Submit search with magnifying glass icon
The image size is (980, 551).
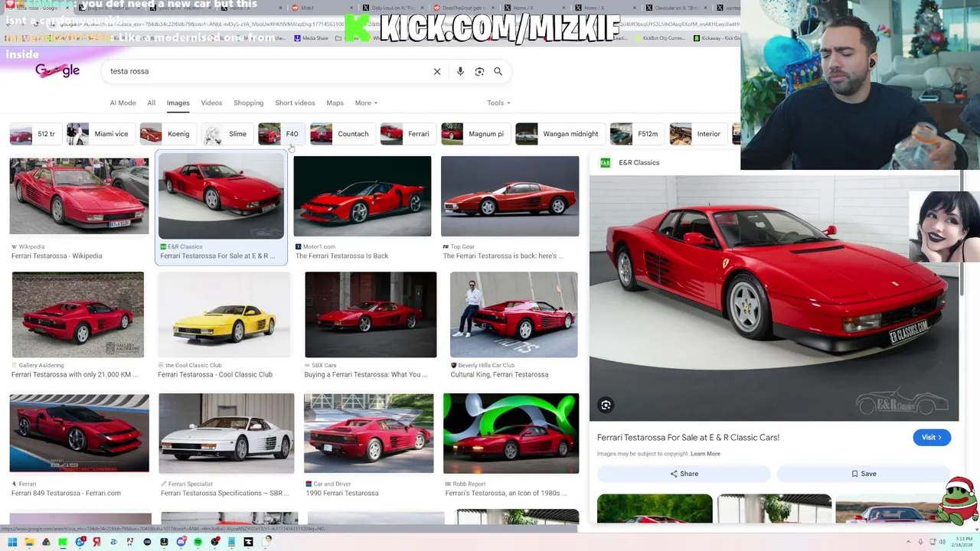point(498,71)
